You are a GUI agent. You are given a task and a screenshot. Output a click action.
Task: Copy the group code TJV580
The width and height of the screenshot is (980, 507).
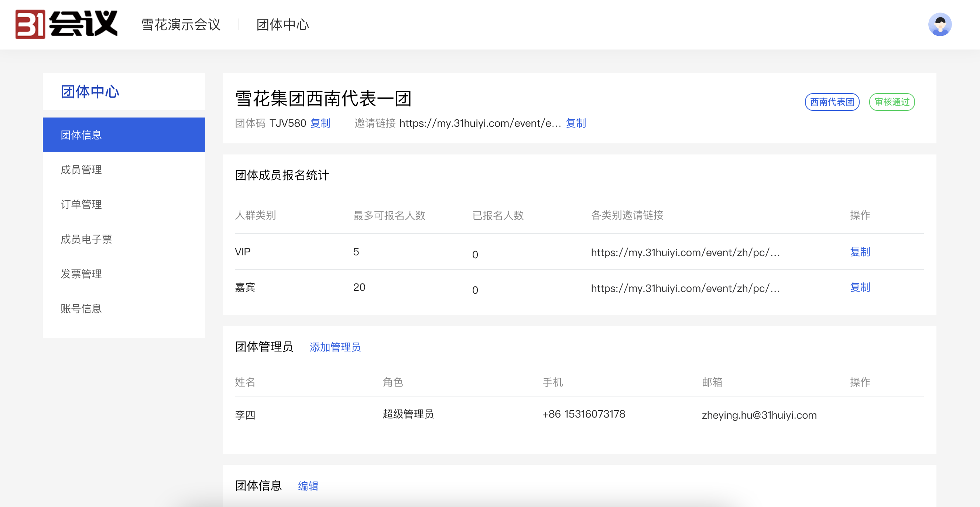click(x=320, y=123)
